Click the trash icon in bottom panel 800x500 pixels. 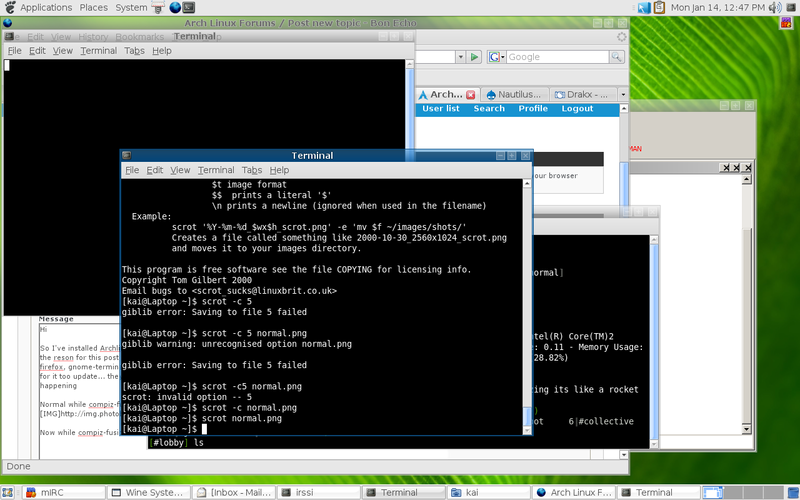coord(794,493)
